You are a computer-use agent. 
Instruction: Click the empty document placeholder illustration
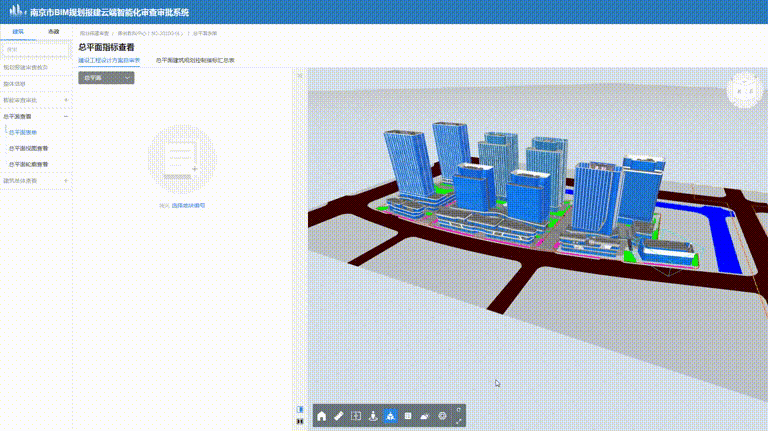[182, 159]
